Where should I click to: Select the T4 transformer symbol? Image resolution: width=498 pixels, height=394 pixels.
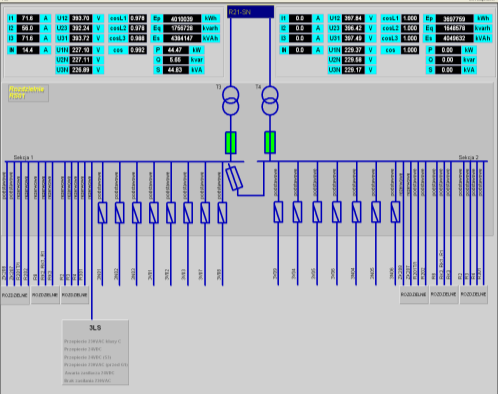pos(270,100)
